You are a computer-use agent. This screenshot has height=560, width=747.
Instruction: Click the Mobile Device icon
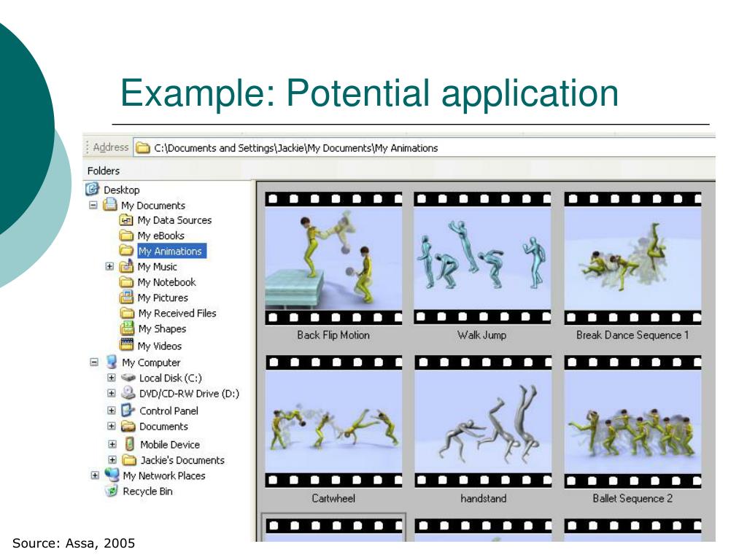coord(129,444)
